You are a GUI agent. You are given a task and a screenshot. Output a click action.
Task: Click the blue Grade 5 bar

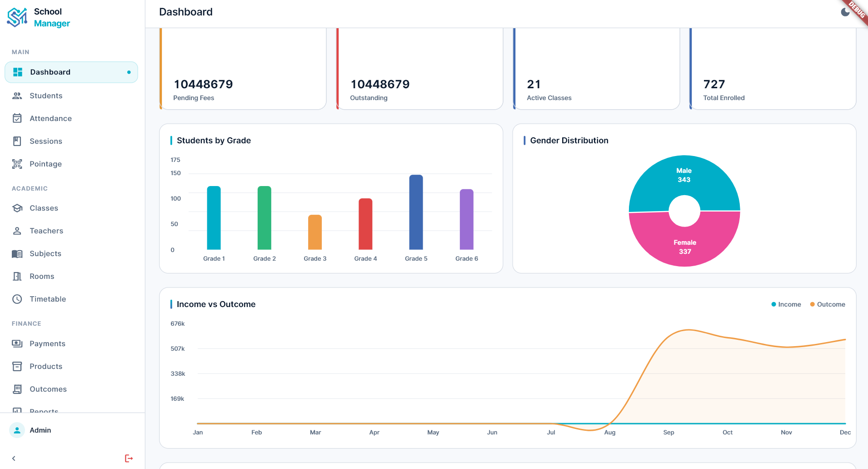click(x=416, y=212)
